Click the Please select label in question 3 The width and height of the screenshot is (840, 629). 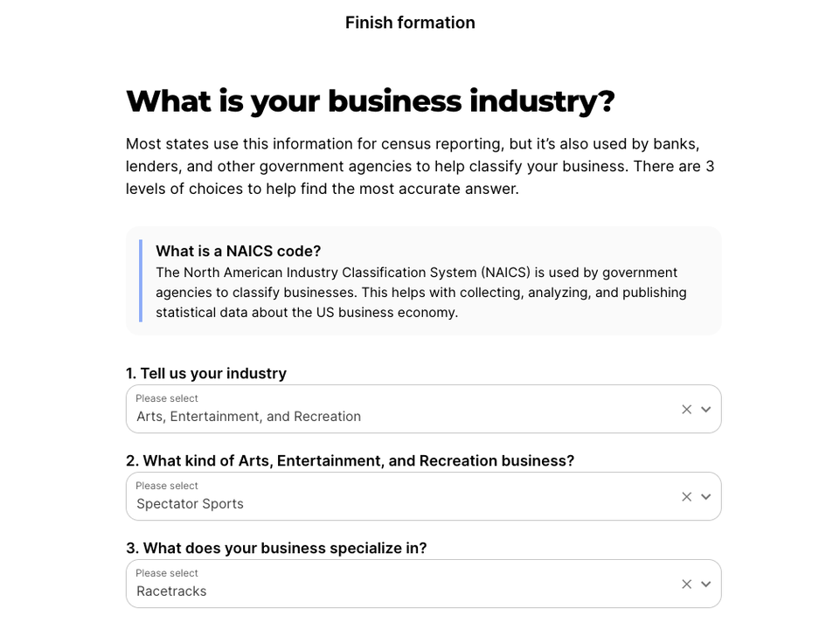(x=167, y=573)
